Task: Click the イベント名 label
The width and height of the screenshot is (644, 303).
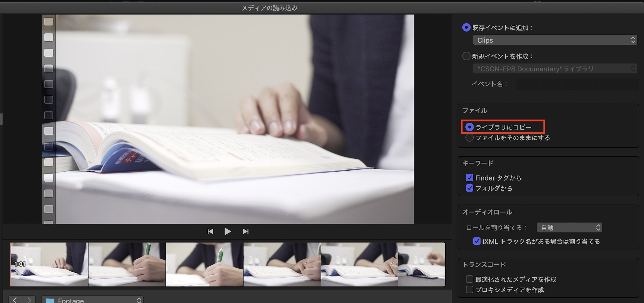Action: (x=490, y=84)
